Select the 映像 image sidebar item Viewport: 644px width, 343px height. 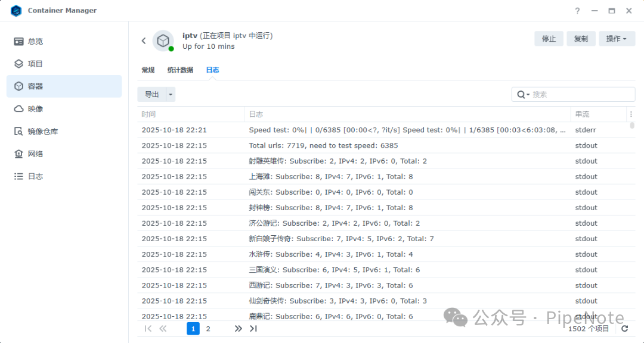coord(36,109)
